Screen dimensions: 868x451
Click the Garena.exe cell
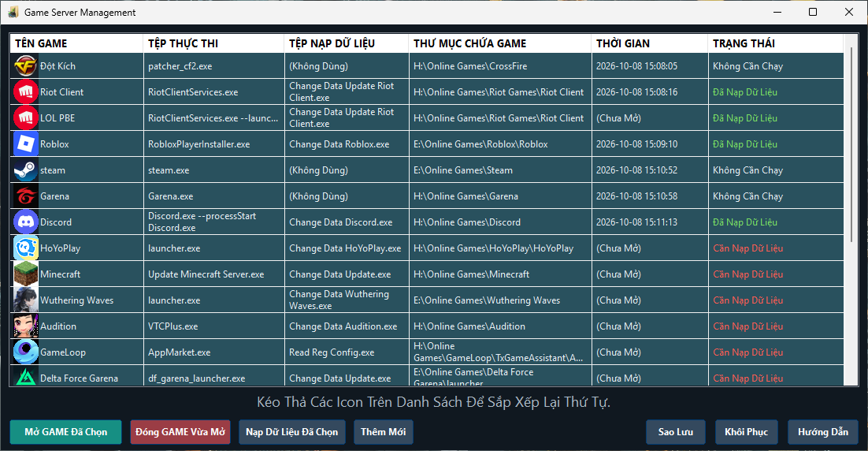213,196
